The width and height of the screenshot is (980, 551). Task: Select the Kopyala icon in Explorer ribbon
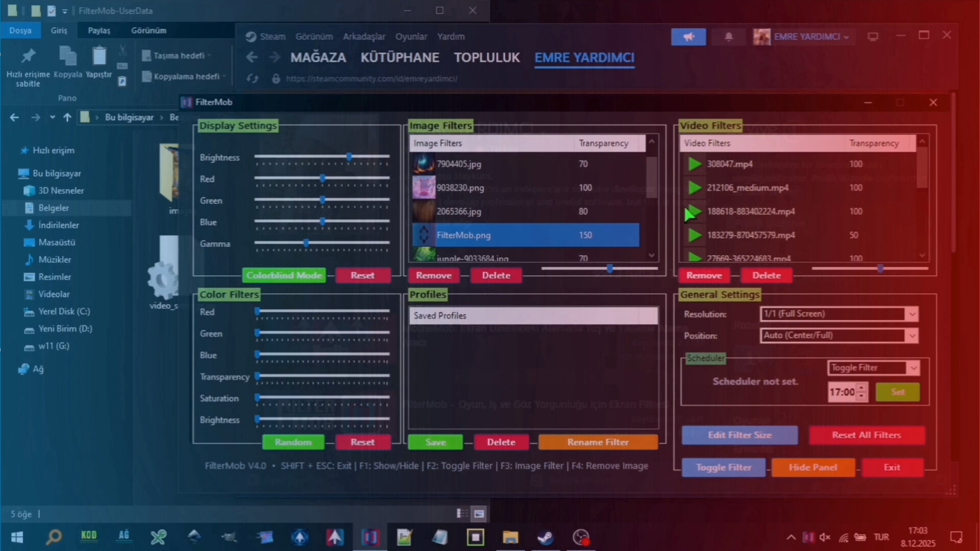(x=67, y=56)
